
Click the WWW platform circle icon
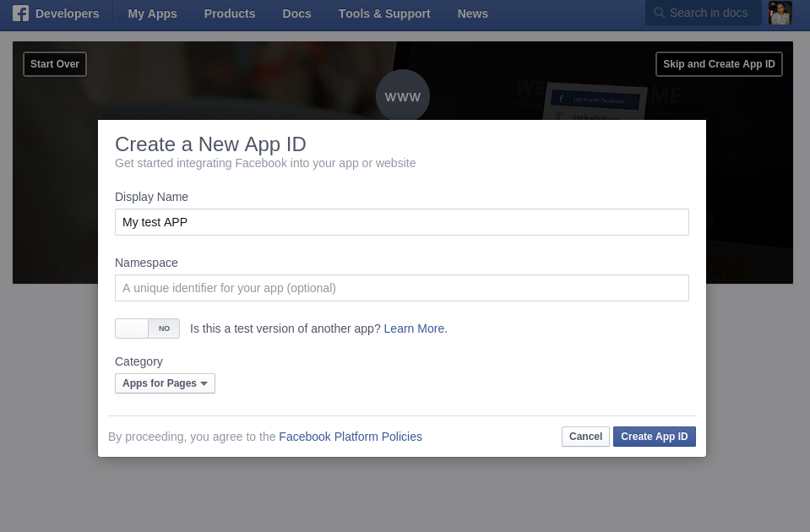[x=402, y=96]
